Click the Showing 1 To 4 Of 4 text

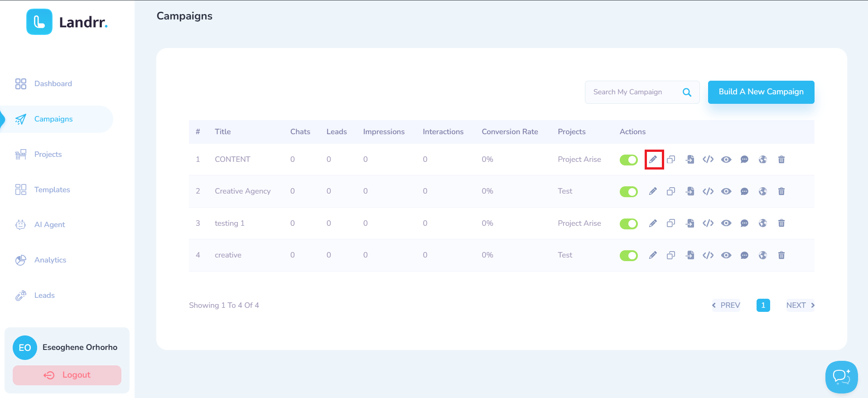point(224,306)
